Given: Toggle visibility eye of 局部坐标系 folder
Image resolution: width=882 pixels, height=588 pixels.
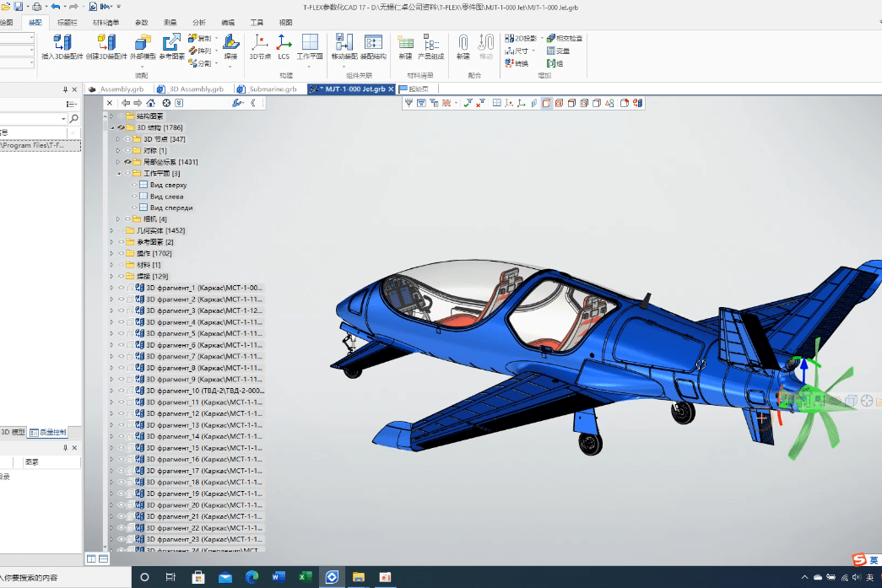Looking at the screenshot, I should [x=128, y=162].
